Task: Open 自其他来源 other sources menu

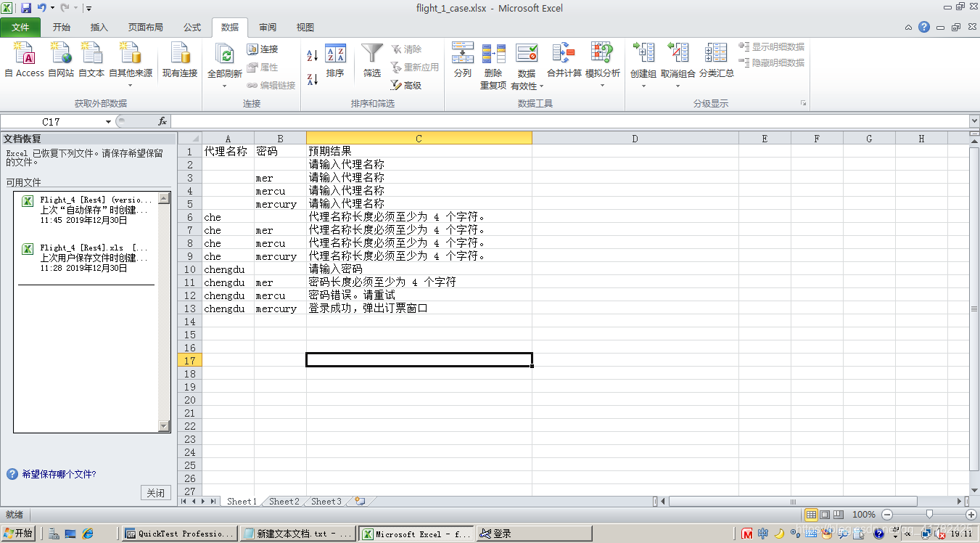Action: pyautogui.click(x=131, y=64)
